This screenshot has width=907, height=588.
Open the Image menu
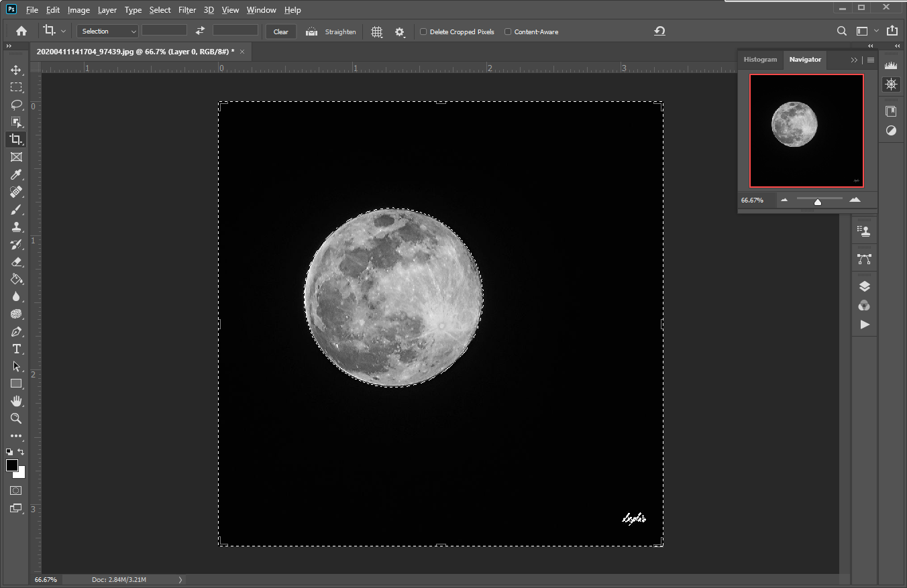pyautogui.click(x=78, y=10)
